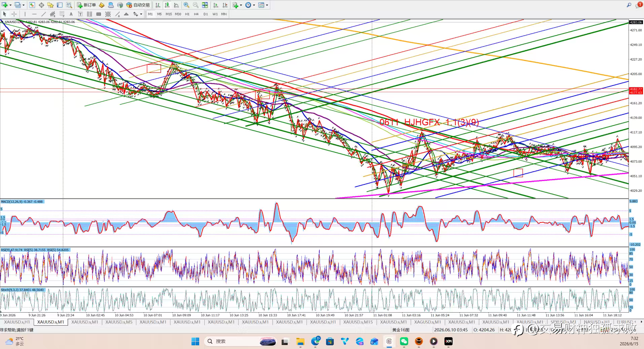
Task: Select the crosshair tool
Action: [14, 14]
